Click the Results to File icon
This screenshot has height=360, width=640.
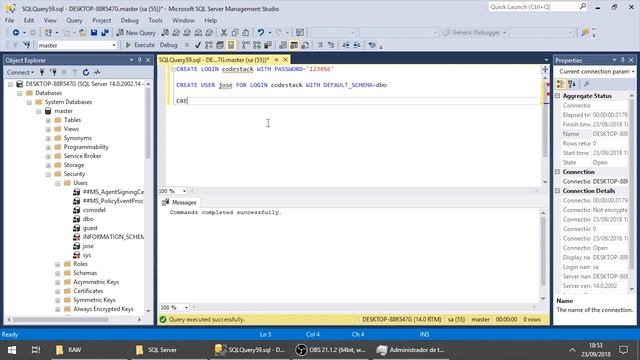click(x=305, y=45)
